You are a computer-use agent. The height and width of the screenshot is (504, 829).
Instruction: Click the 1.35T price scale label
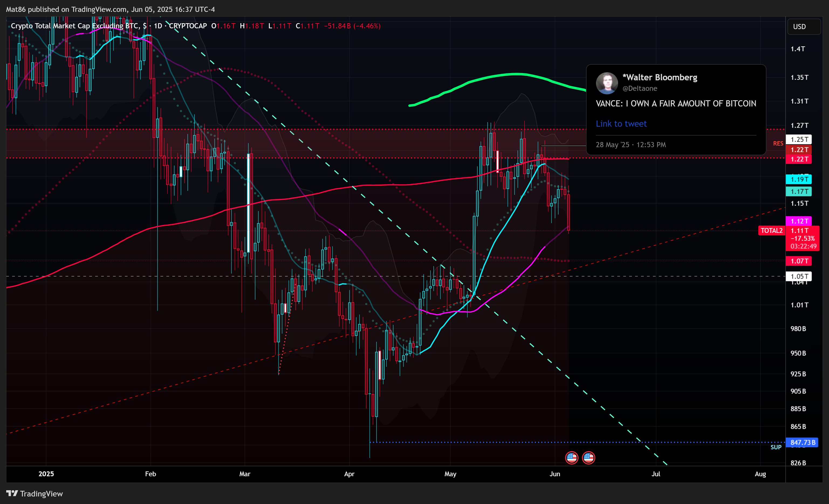pos(799,78)
